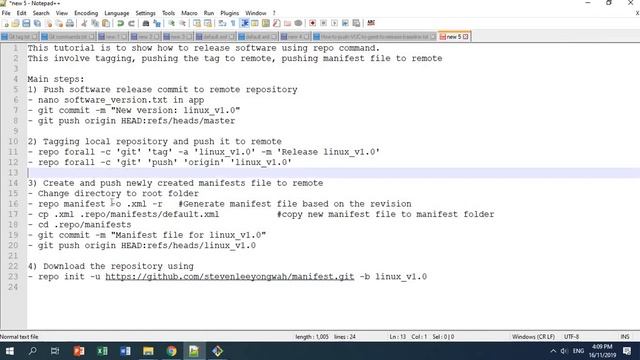Image resolution: width=640 pixels, height=360 pixels.
Task: Click line number 24 in margin
Action: click(x=13, y=287)
